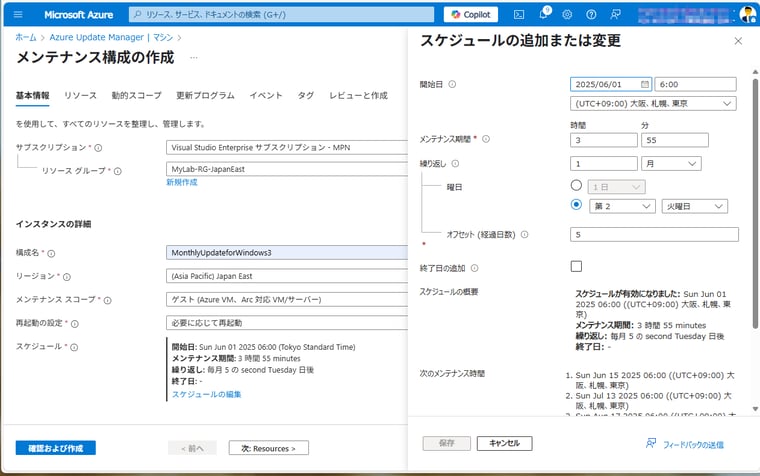Open the 火曜日 weekday dropdown
The image size is (760, 476).
pos(695,206)
